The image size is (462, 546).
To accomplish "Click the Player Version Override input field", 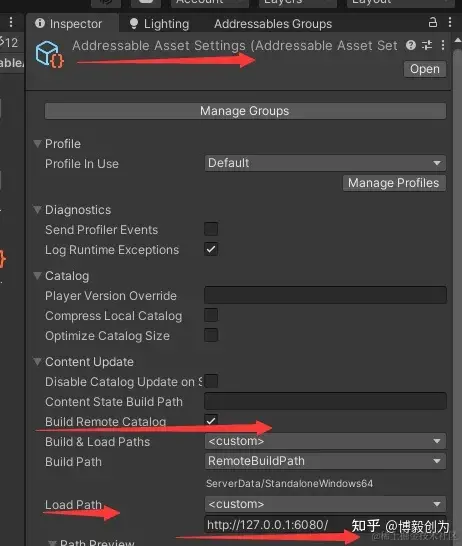I will pyautogui.click(x=325, y=295).
